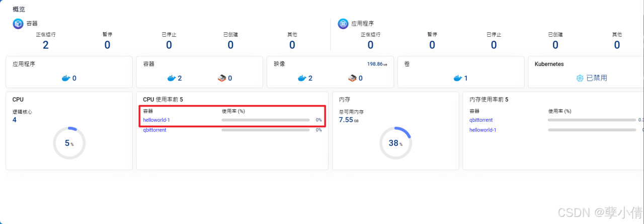This screenshot has height=224, width=644.
Task: Click the 198.86 MB image size label
Action: pyautogui.click(x=377, y=64)
